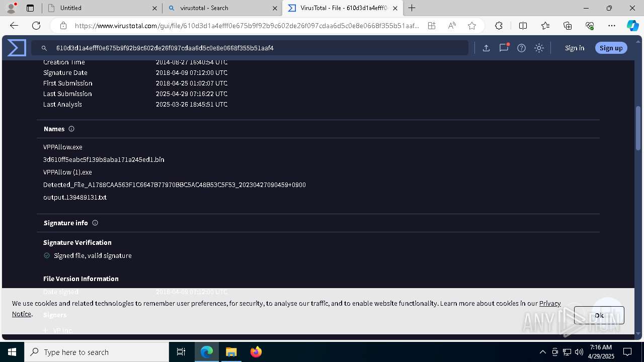Toggle Split screen view
Screen dimensions: 644x362
coord(523,26)
